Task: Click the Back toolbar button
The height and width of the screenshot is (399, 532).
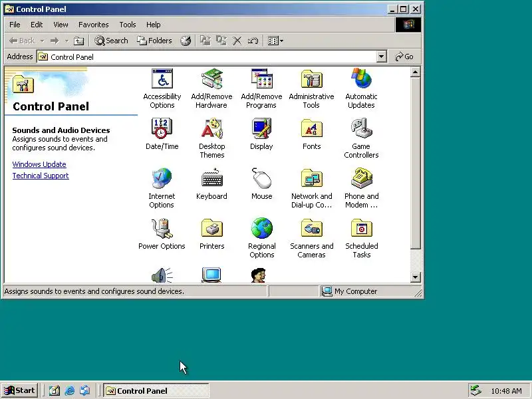Action: pos(22,41)
